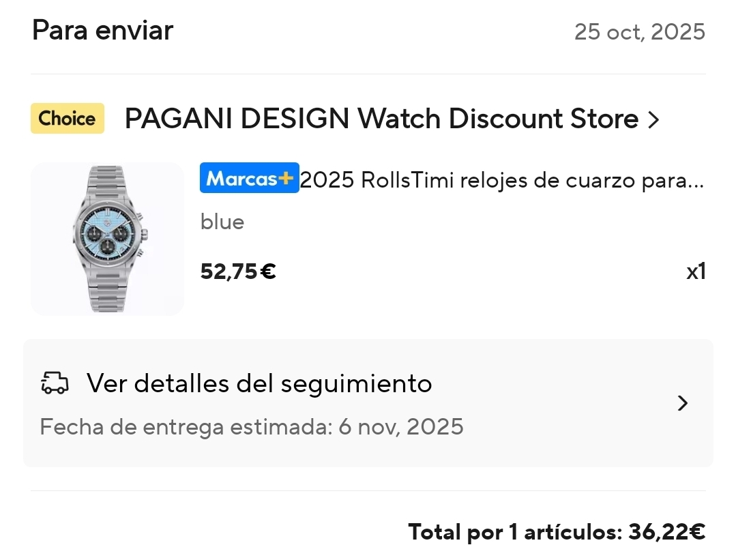Click the Total por 1 artículos amount
The height and width of the screenshot is (560, 736).
tap(557, 532)
